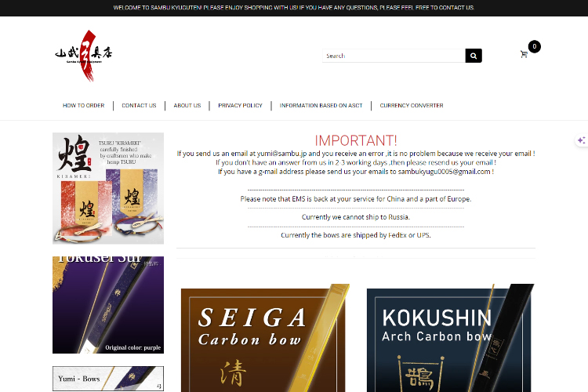Open the Currency Converter link

412,106
